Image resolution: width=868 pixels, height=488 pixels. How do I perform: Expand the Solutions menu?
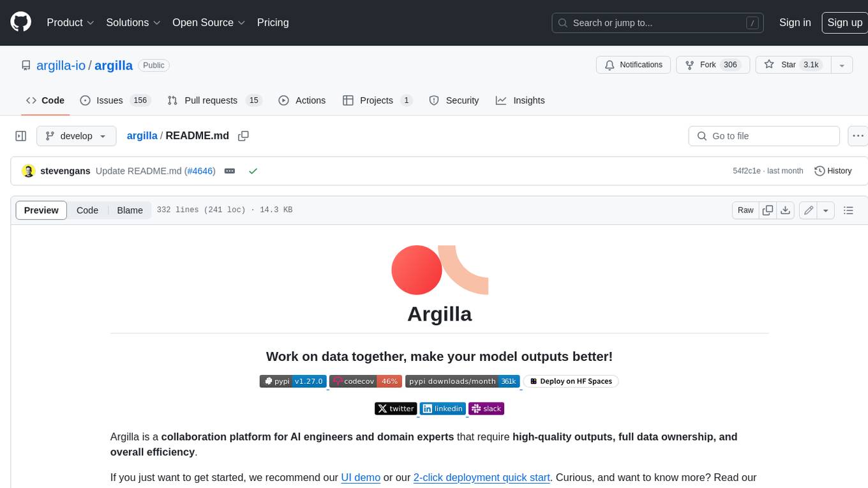(133, 22)
